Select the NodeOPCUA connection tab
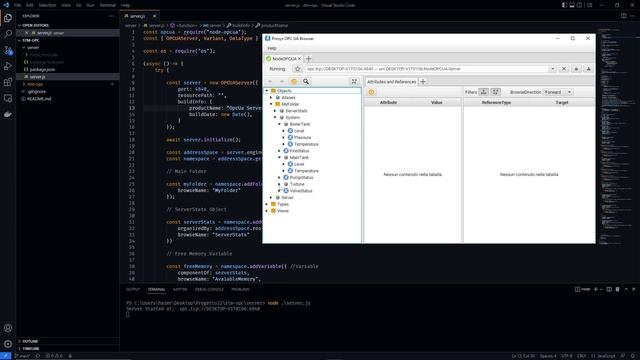This screenshot has width=640, height=360. point(284,59)
